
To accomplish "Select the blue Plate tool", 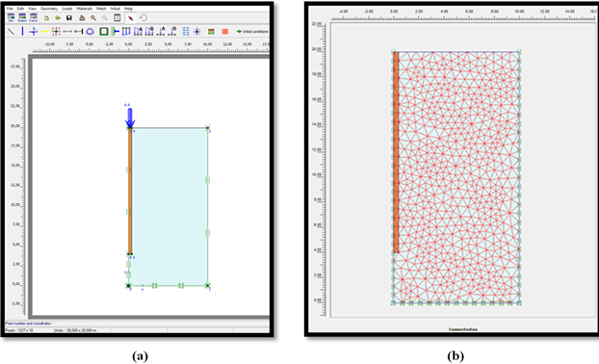I will tap(22, 32).
